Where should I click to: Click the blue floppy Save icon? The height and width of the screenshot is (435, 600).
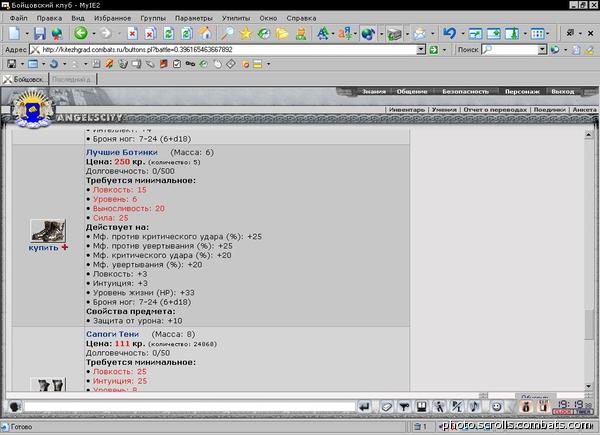[40, 34]
